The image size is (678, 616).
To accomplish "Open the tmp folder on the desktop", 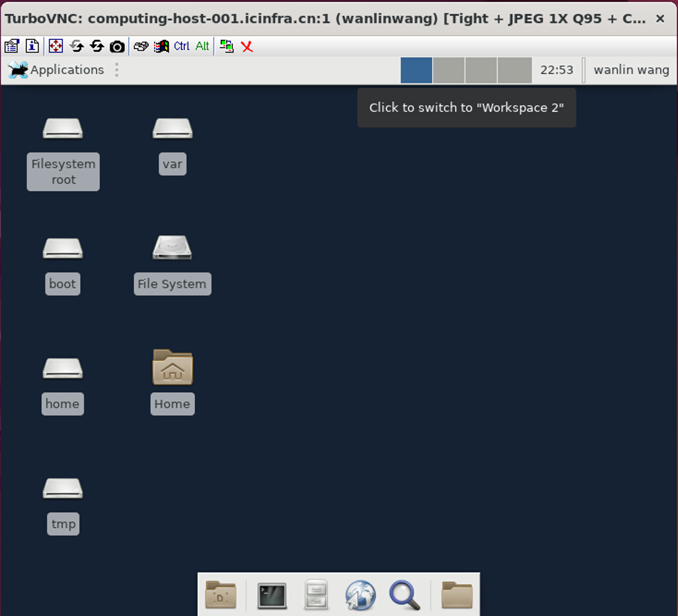I will (x=63, y=499).
